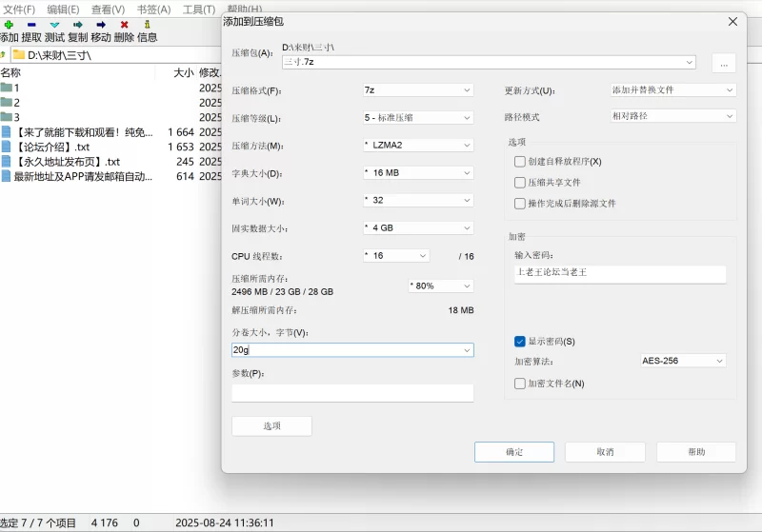
Task: Enable the 加密文件名 checkbox
Action: tap(520, 384)
